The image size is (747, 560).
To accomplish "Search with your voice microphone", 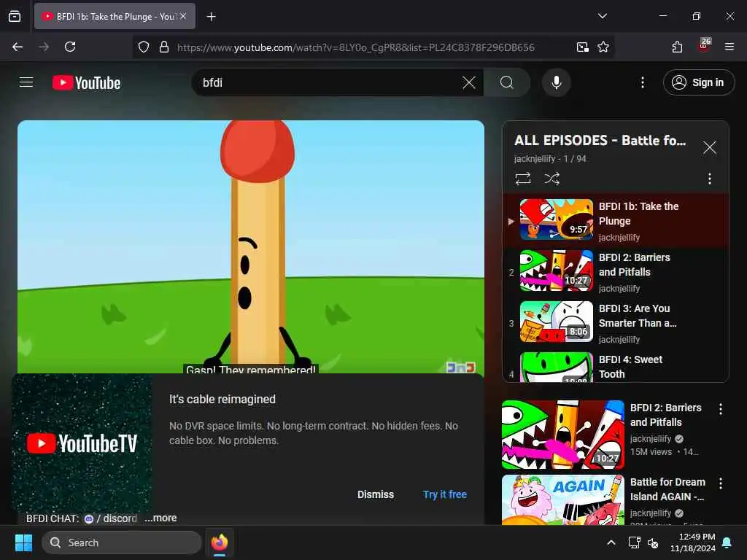I will coord(556,82).
